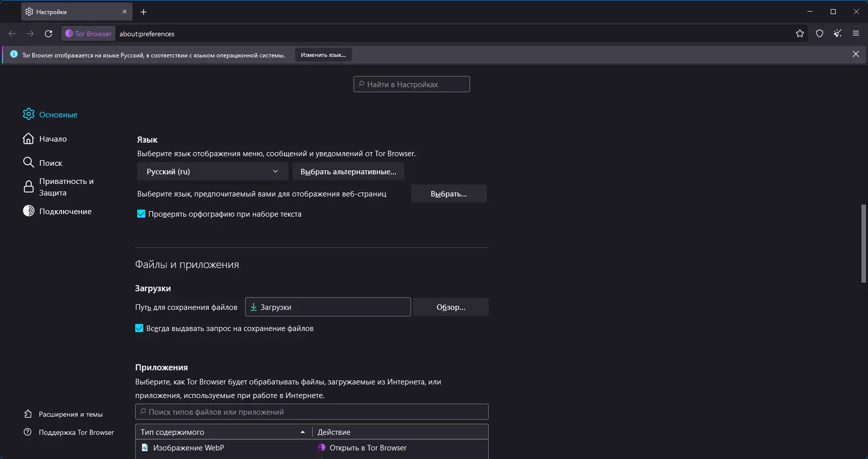The width and height of the screenshot is (868, 459).
Task: Open the Начало settings category
Action: [45, 139]
